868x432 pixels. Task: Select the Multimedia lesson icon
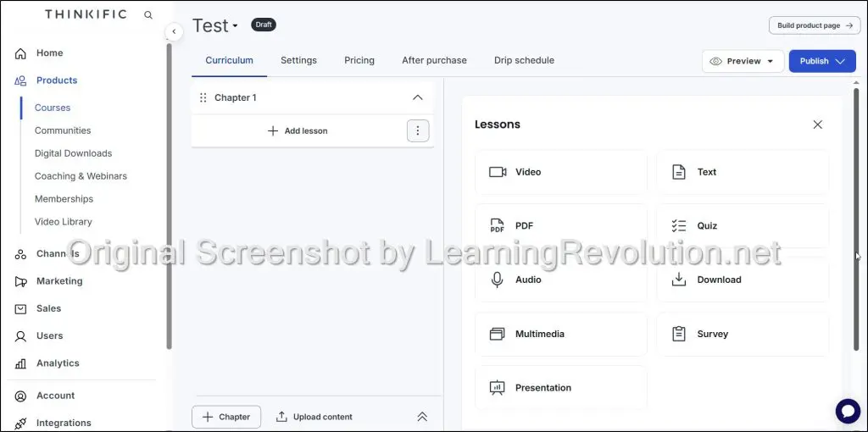[497, 334]
